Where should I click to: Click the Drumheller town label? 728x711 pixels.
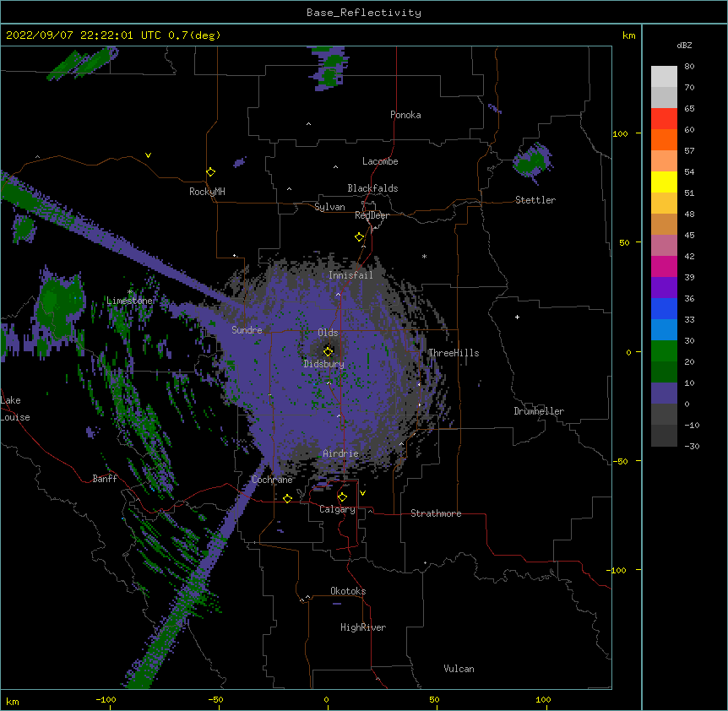point(539,411)
